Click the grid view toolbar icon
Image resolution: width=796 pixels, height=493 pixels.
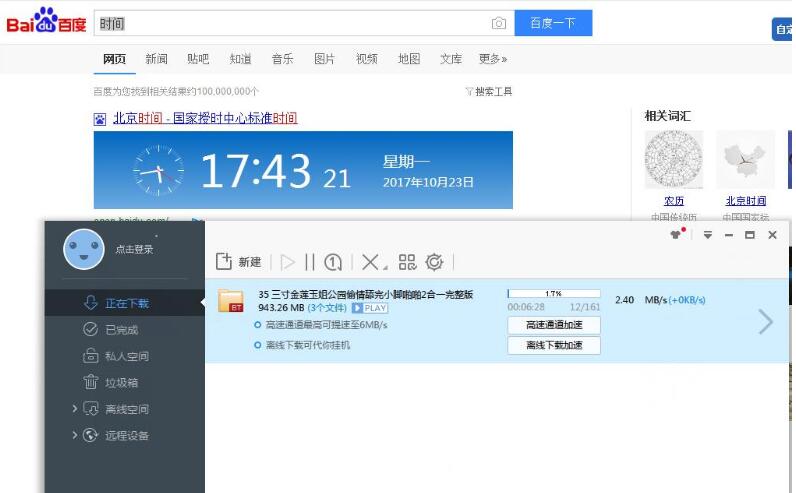click(407, 262)
